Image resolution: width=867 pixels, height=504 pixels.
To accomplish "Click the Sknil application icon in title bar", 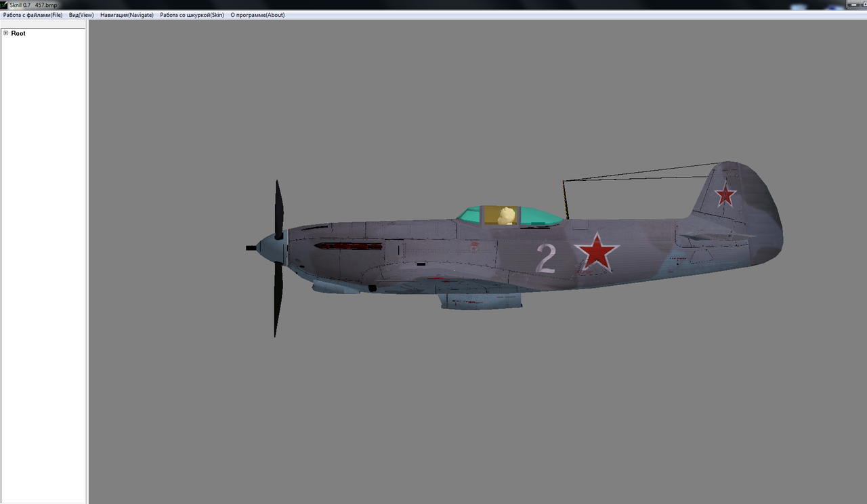I will pos(4,5).
